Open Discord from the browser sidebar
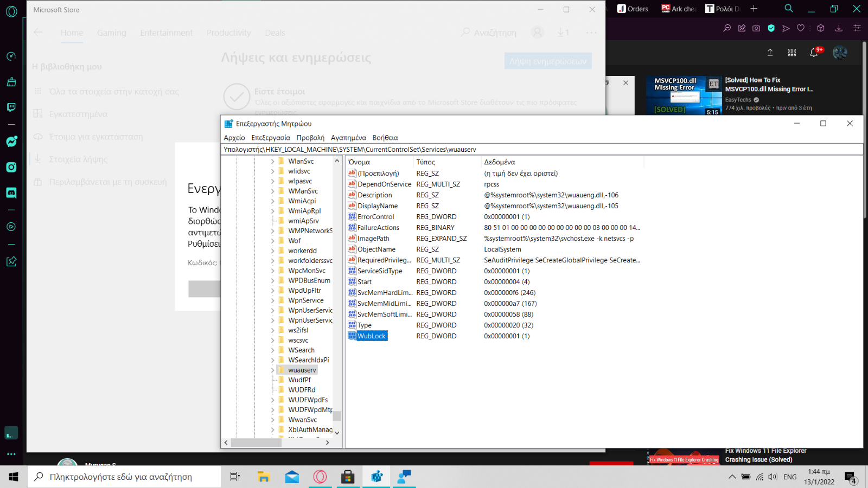This screenshot has height=488, width=868. pyautogui.click(x=11, y=192)
